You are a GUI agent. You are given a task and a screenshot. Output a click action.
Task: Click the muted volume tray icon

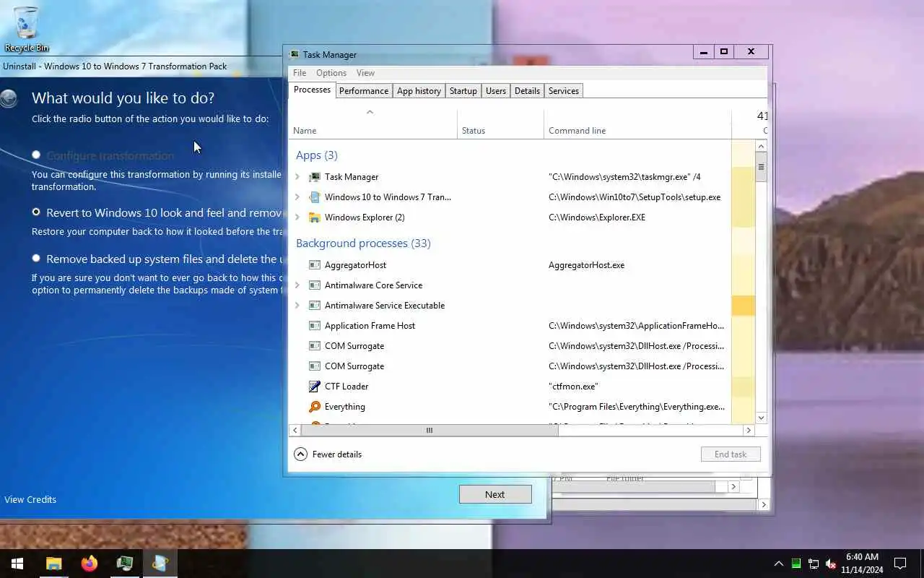pyautogui.click(x=831, y=564)
